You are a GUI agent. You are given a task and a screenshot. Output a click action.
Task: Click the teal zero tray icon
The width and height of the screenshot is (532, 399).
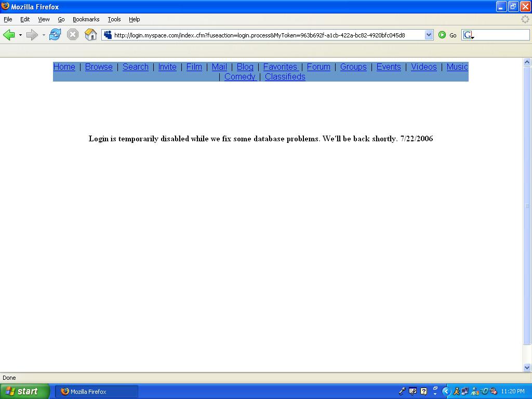[484, 391]
